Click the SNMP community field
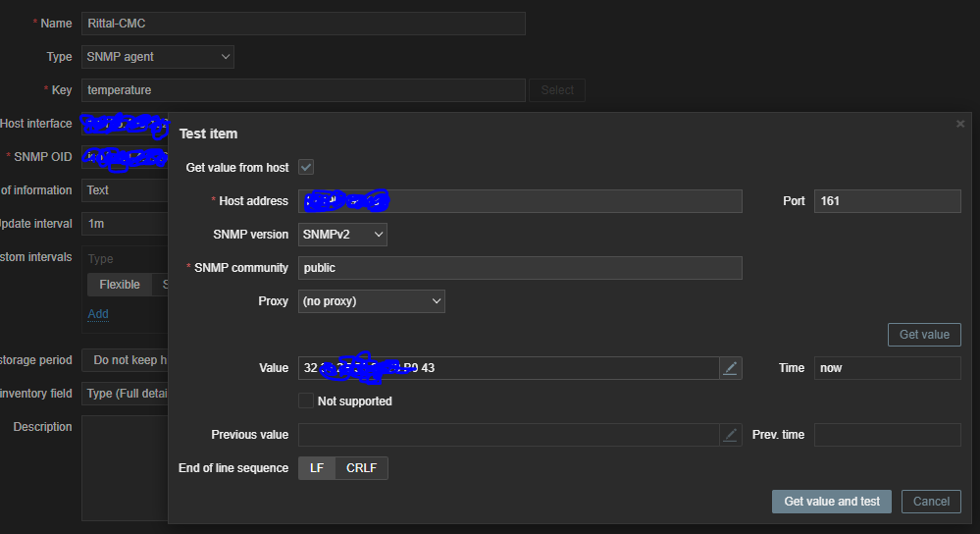This screenshot has height=534, width=980. [520, 268]
